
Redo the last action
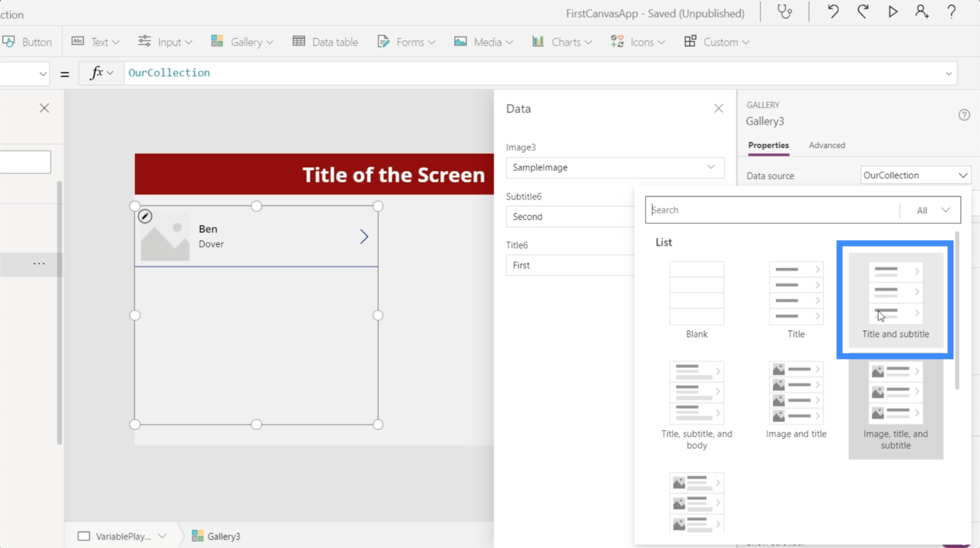[x=863, y=12]
